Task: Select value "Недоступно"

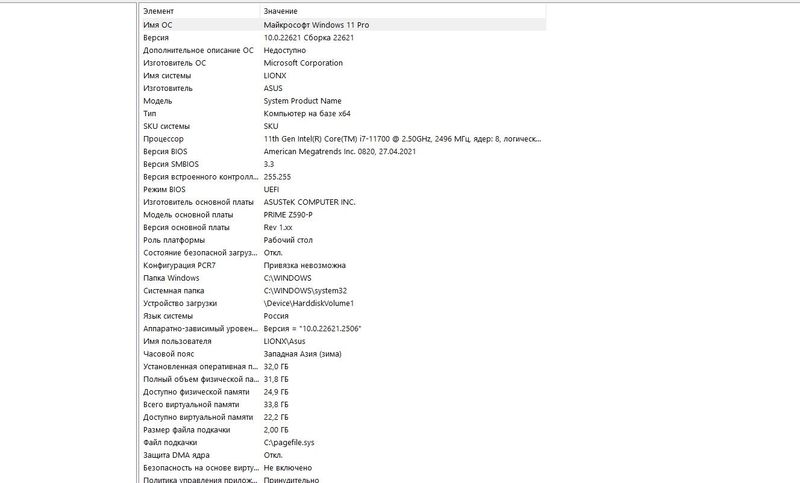Action: tap(285, 50)
